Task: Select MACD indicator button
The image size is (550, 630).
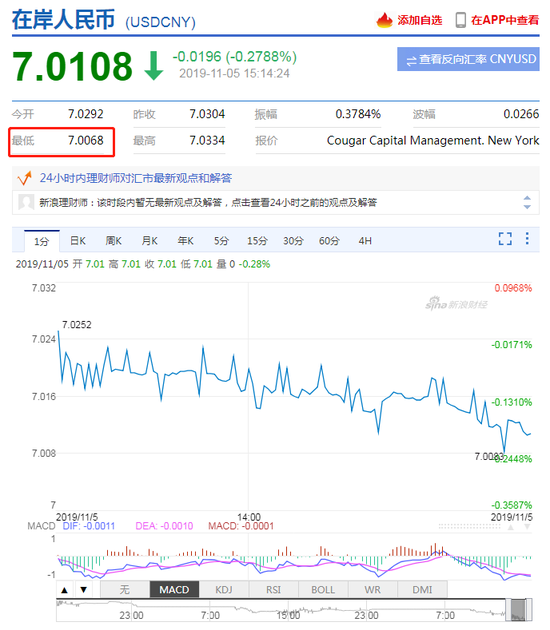Action: pos(174,589)
